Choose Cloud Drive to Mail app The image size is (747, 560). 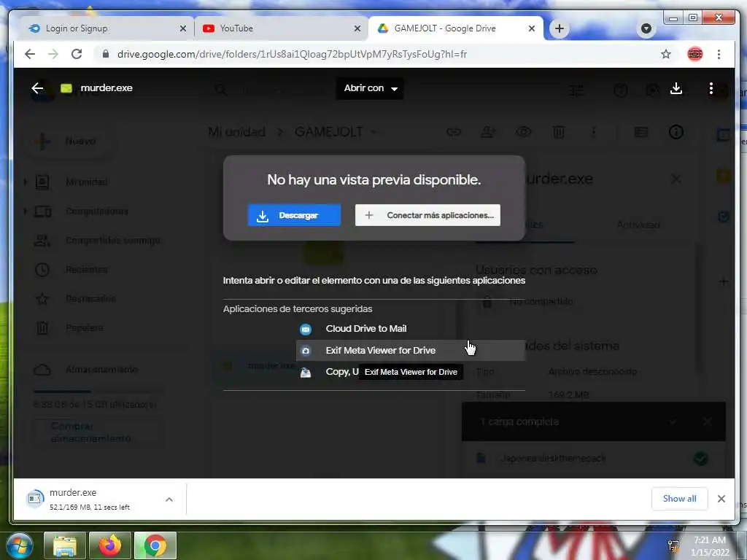pos(410,329)
